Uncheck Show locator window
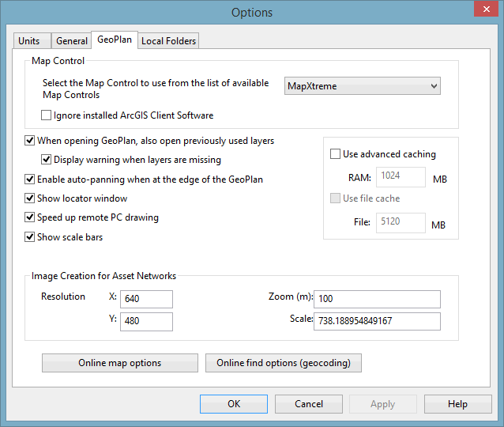 [x=30, y=198]
